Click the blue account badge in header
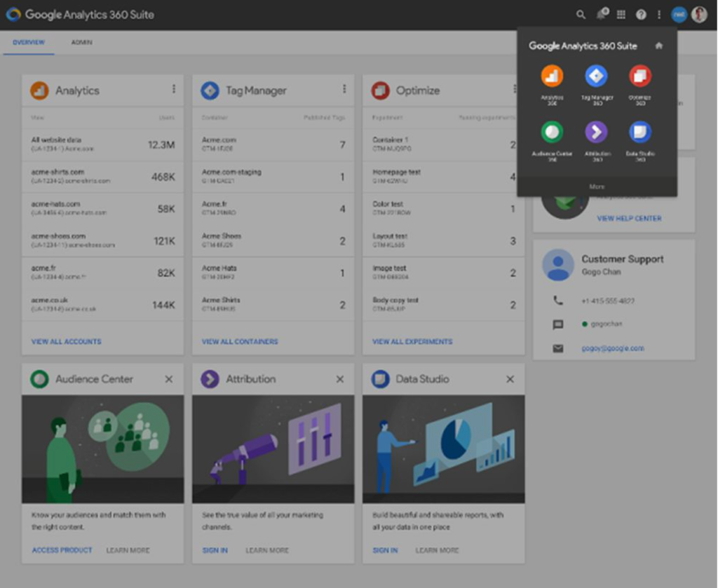 click(679, 15)
